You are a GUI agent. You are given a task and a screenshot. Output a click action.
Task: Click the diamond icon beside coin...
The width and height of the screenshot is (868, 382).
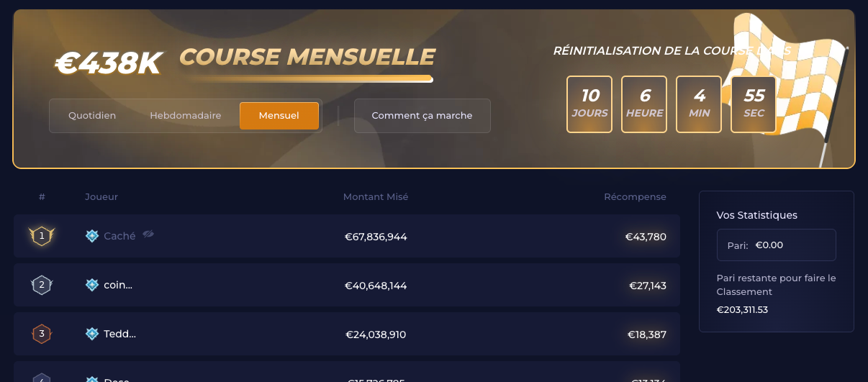pos(92,285)
